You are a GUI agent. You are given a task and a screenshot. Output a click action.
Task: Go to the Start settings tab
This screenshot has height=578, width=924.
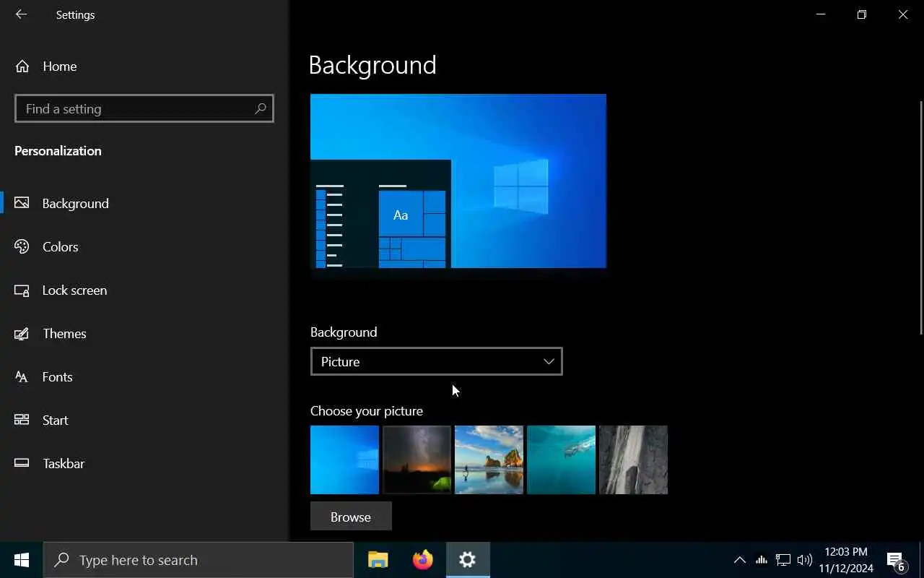(144, 420)
